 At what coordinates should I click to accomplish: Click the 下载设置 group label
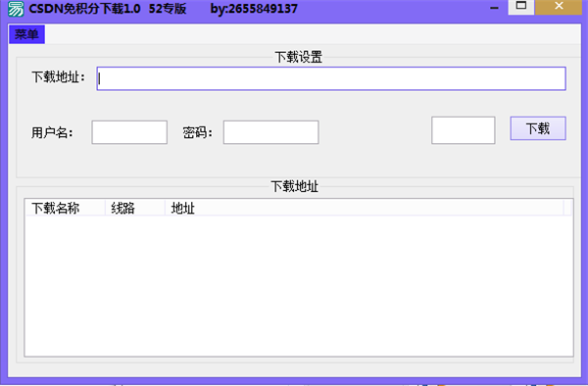point(299,58)
